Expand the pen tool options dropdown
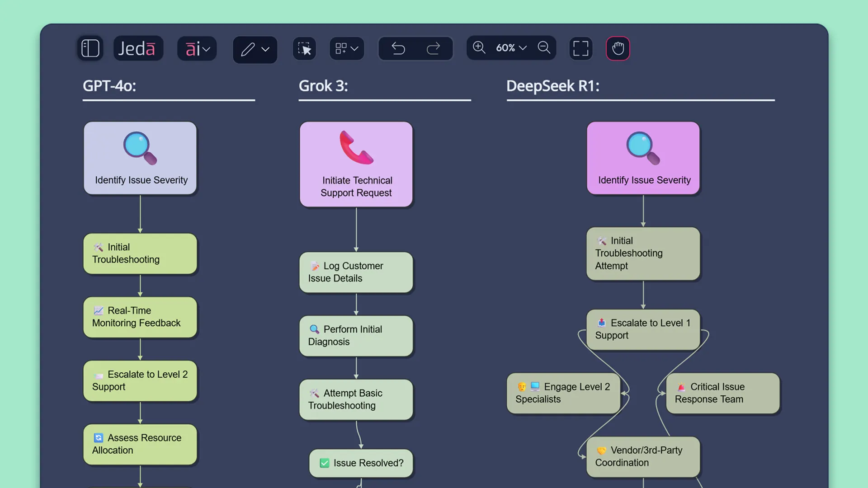The image size is (868, 488). coord(266,50)
